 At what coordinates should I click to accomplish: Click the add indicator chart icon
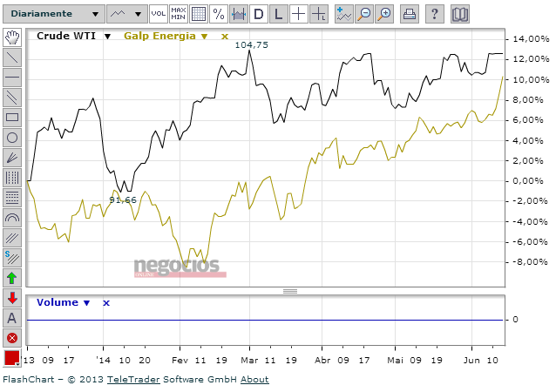[x=344, y=14]
